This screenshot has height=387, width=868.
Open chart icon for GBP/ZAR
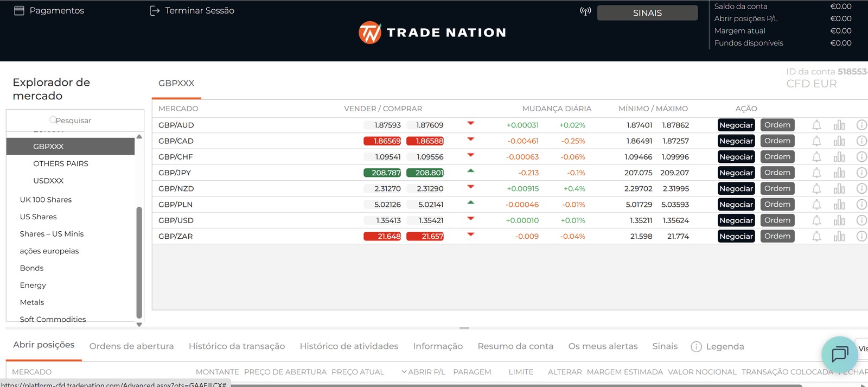point(839,236)
